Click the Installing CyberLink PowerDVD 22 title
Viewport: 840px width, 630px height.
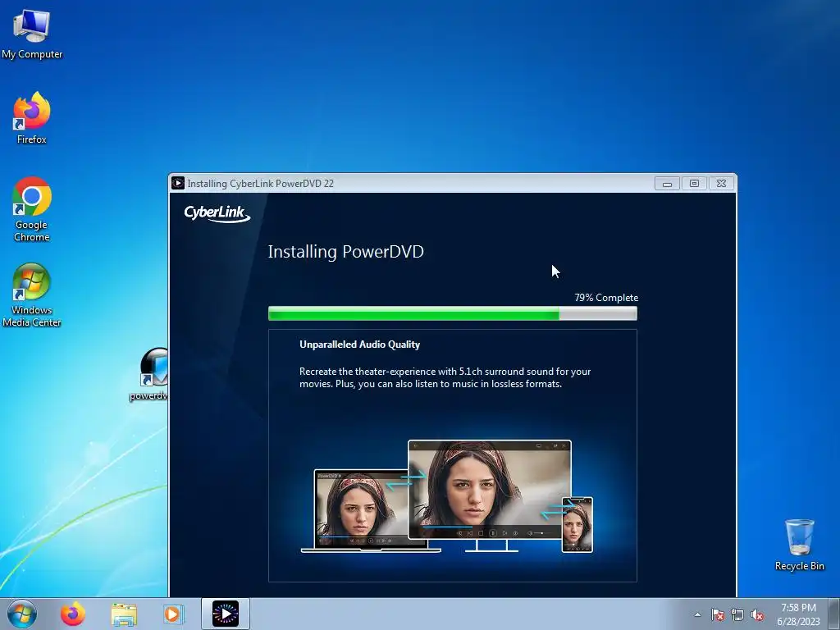pyautogui.click(x=260, y=183)
